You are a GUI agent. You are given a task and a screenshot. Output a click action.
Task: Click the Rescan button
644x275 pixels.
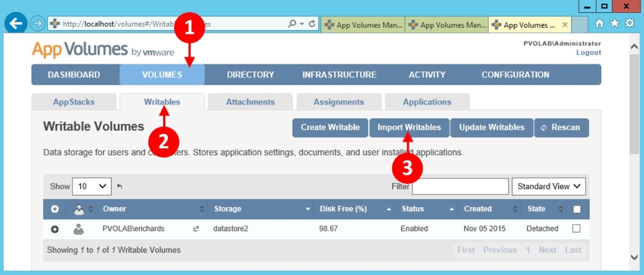(562, 128)
